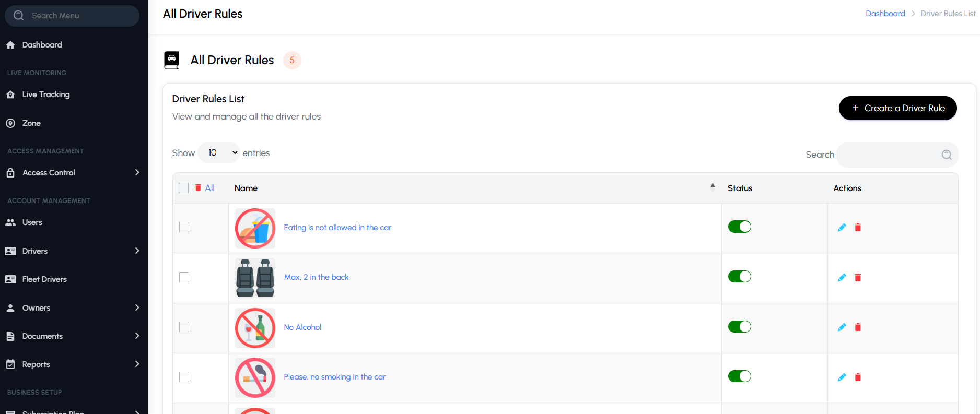Expand the Access Control sidebar menu
980x414 pixels.
137,173
